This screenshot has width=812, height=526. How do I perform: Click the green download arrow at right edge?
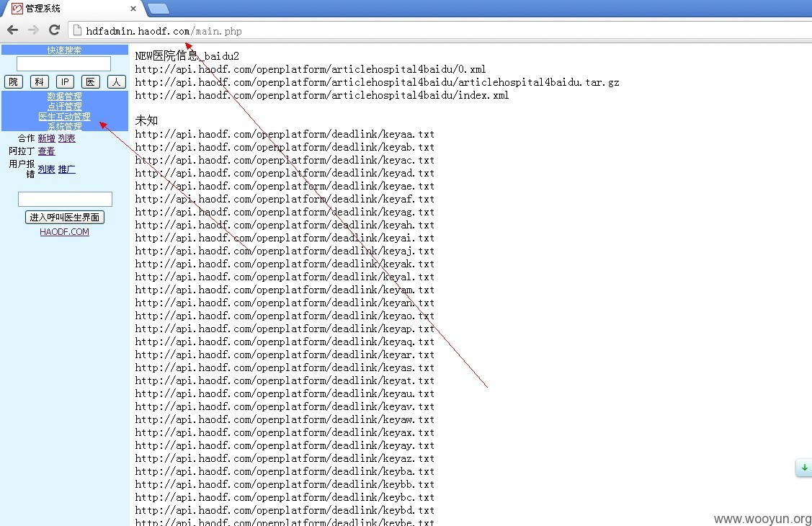pos(804,468)
